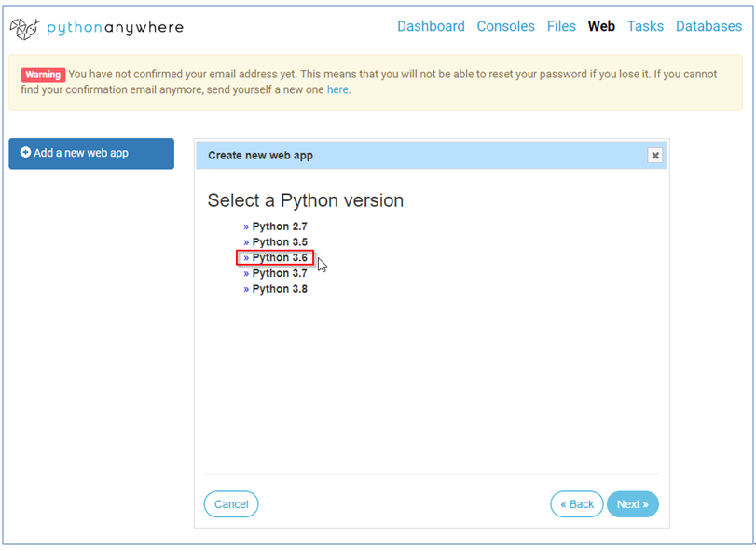Click the PythonAnywhere logo icon
Viewport: 756px width, 550px height.
[x=24, y=28]
